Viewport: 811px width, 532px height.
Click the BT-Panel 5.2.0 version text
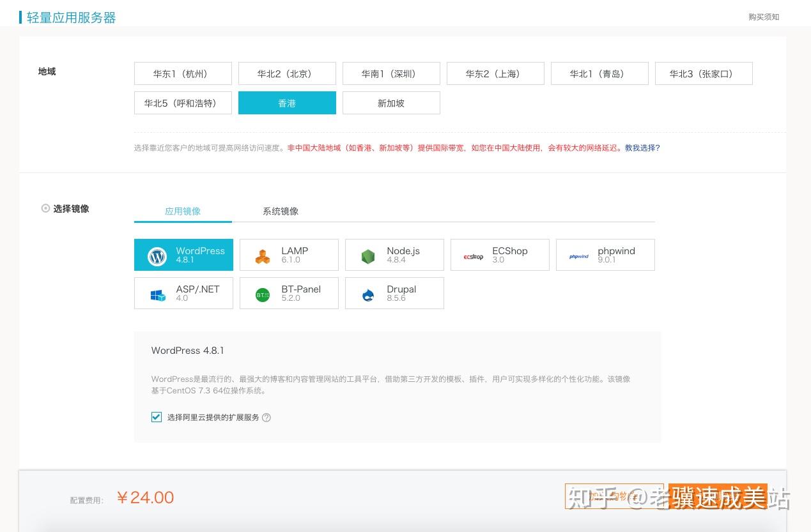click(291, 298)
